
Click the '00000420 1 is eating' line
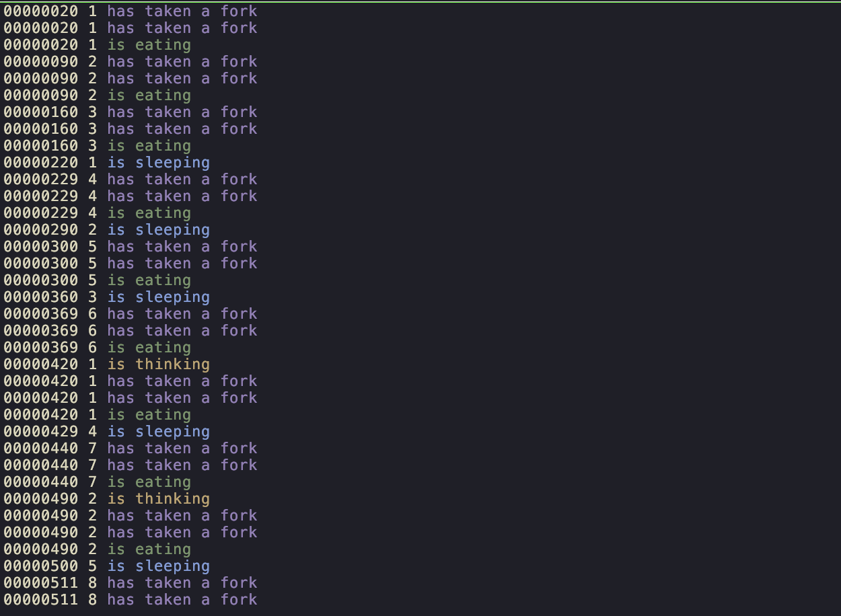(98, 415)
